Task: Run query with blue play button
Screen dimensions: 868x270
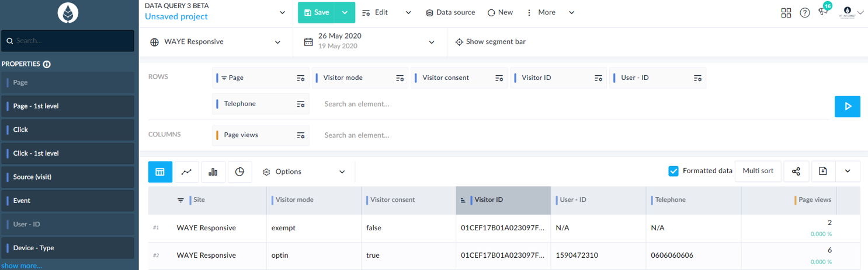Action: click(x=847, y=106)
